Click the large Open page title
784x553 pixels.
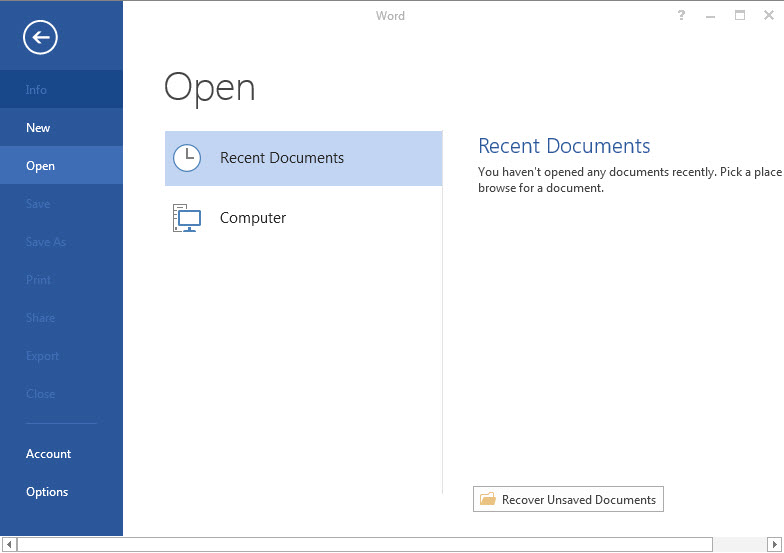point(210,88)
